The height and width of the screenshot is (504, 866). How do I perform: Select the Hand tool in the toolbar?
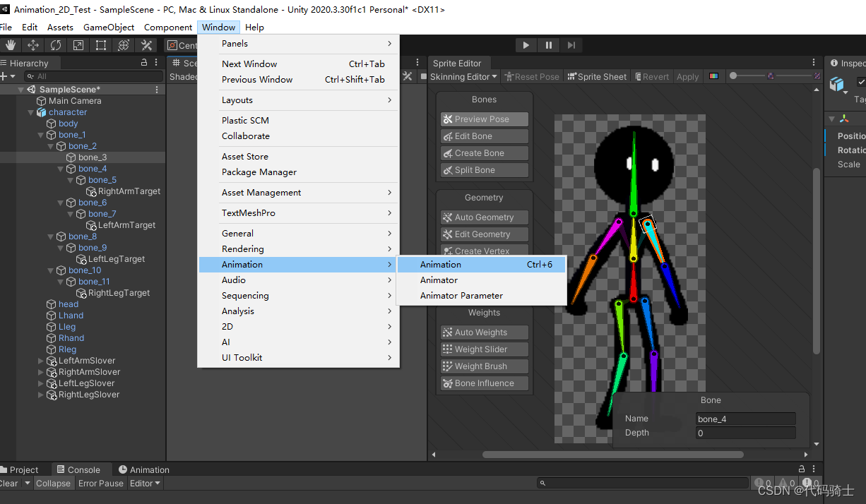[x=11, y=45]
